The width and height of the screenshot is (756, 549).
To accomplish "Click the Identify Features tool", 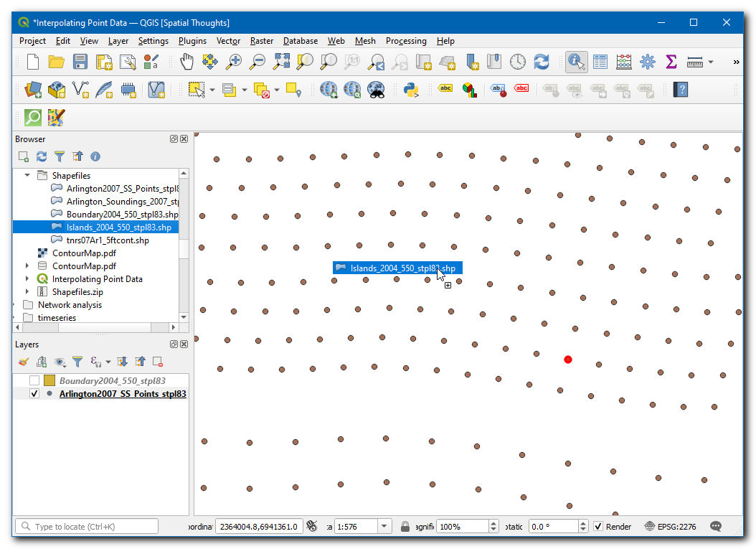I will pos(576,62).
